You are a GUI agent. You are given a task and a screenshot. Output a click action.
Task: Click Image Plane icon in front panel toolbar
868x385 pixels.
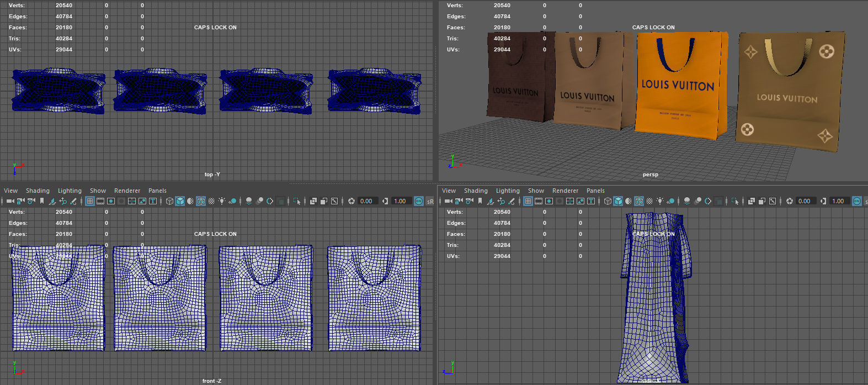(x=52, y=201)
